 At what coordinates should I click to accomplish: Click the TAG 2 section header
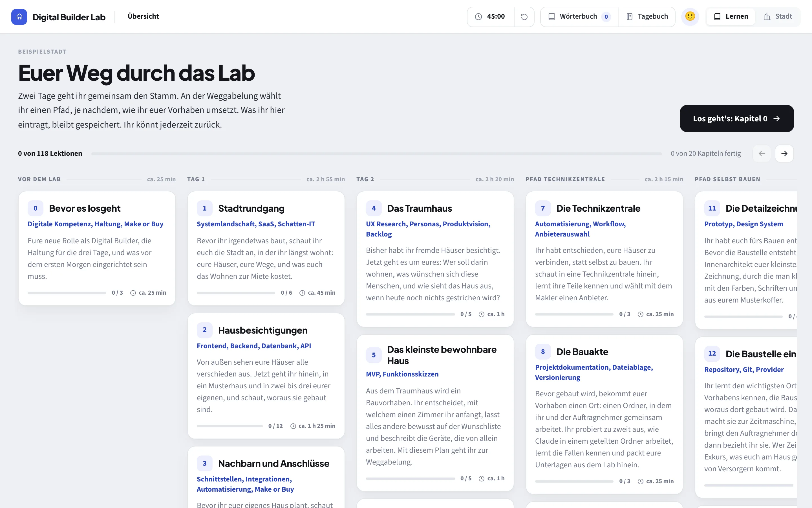[x=365, y=179]
